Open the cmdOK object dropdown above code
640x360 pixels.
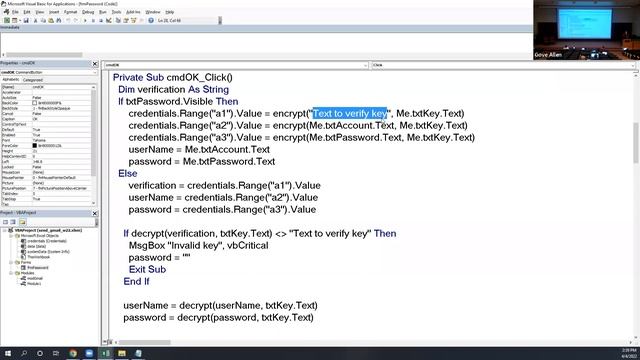tap(365, 65)
